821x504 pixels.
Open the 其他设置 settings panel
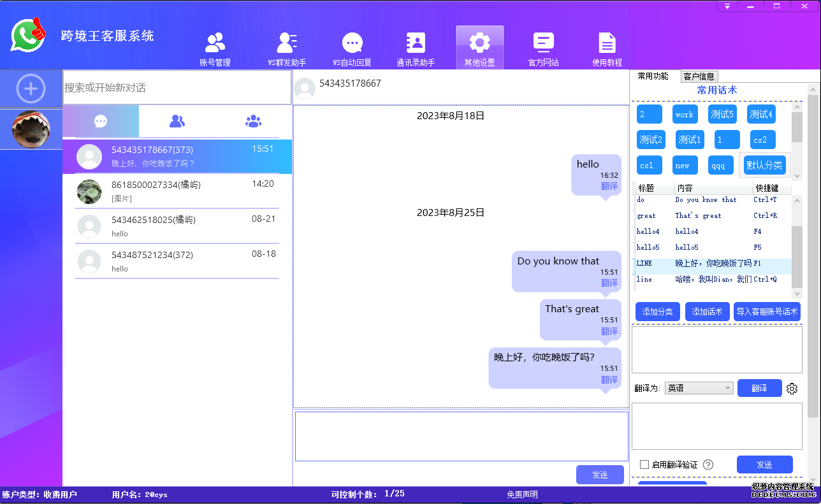(x=479, y=47)
